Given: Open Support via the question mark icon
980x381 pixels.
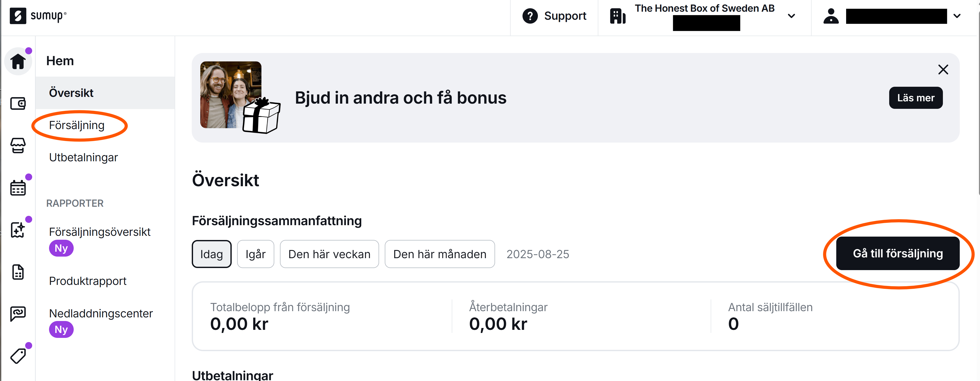Looking at the screenshot, I should (530, 16).
